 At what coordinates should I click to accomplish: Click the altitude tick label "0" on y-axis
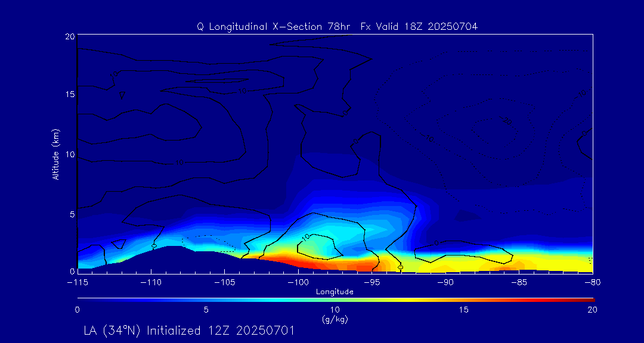point(72,271)
